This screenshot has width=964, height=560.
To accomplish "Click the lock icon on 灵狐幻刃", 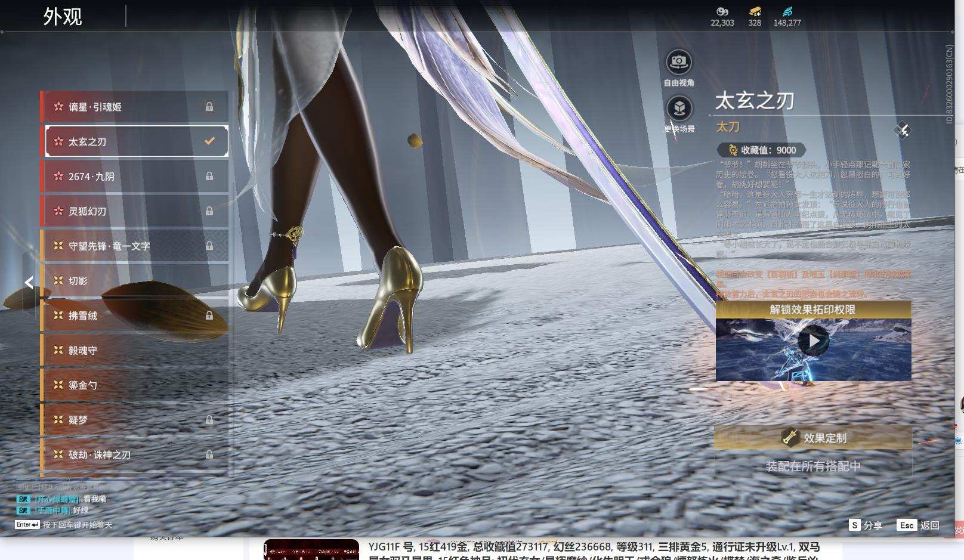I will [x=209, y=211].
